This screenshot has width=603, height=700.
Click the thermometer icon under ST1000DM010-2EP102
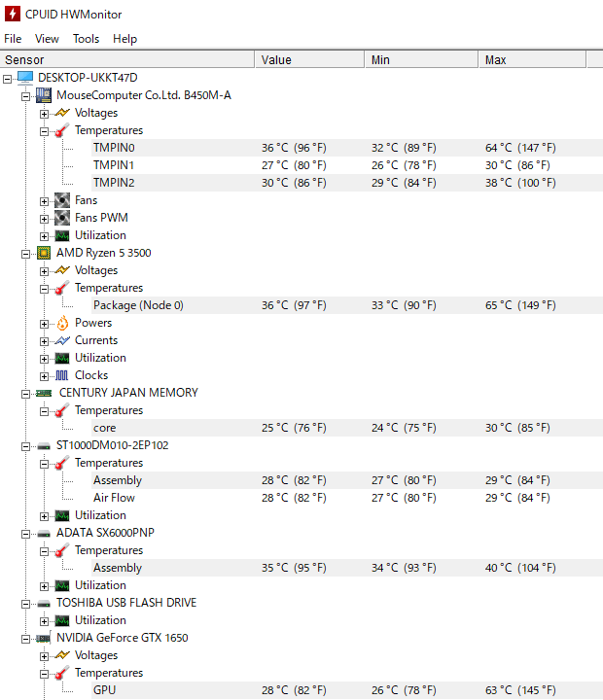point(62,463)
